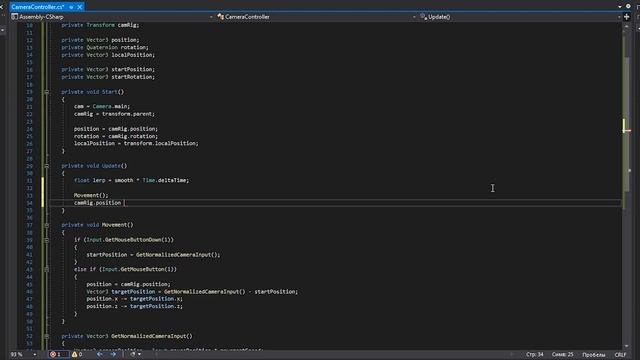
Task: Collapse the Start() method region
Action: [x=47, y=92]
